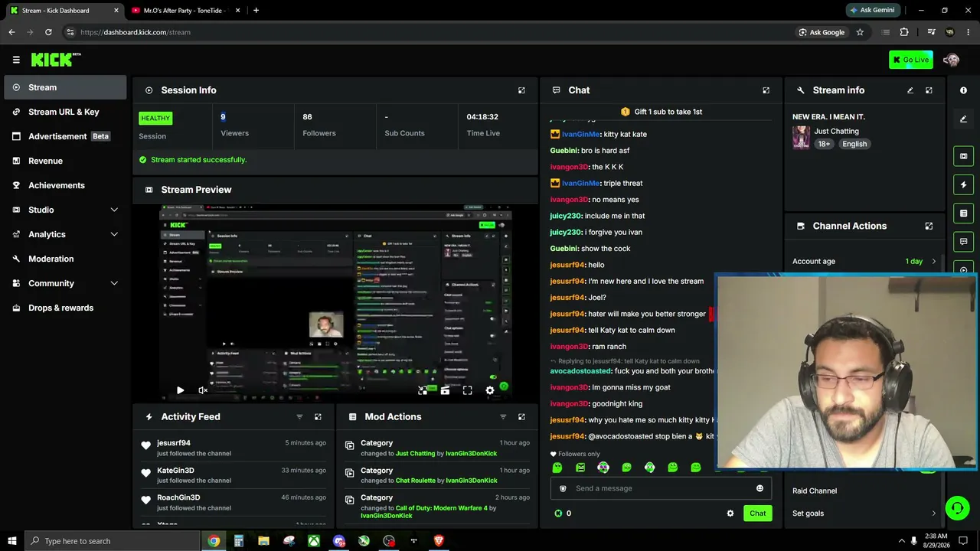Pop out the Channel Actions panel
The width and height of the screenshot is (980, 551).
click(x=929, y=226)
